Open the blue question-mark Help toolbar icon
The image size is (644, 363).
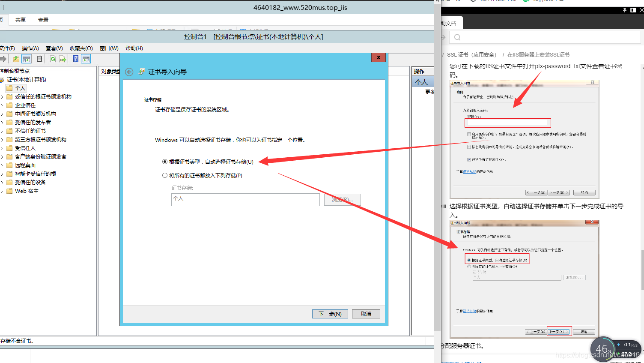tap(76, 59)
